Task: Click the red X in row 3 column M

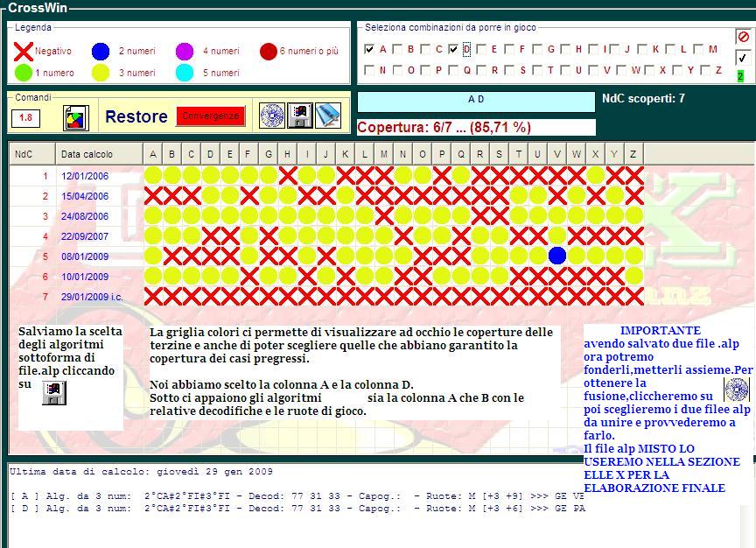Action: click(384, 215)
